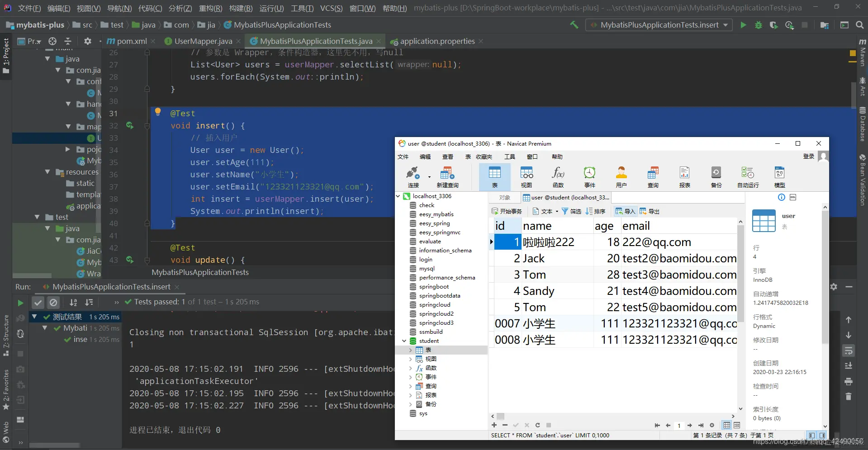Click the locate-file target icon in Project panel

(52, 41)
